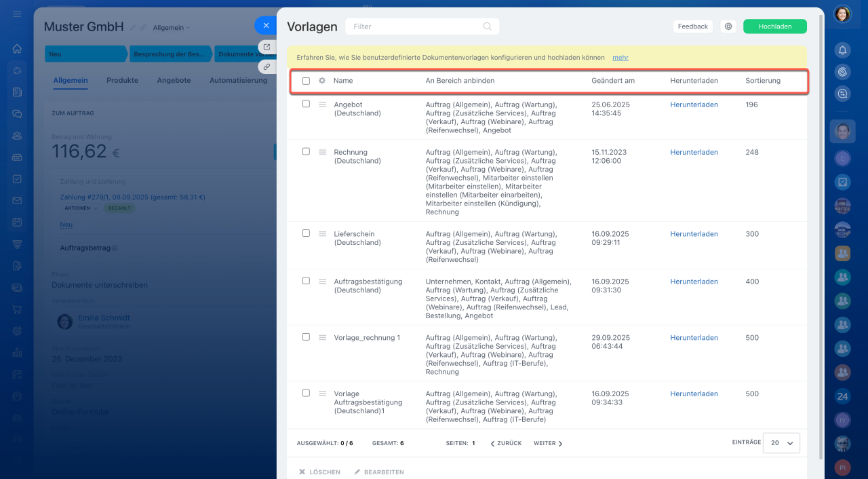Open Emilia Schmidt's profile link

click(104, 318)
